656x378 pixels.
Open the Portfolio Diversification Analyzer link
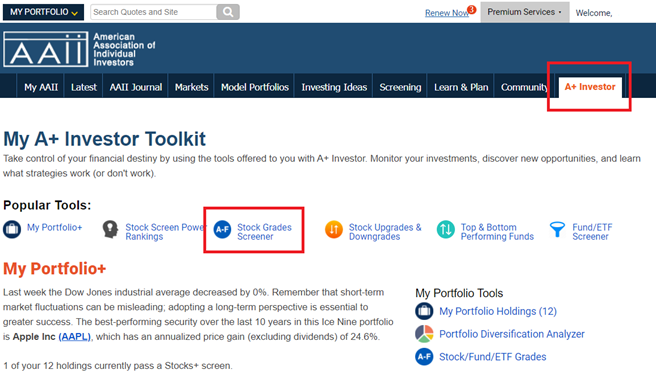[x=512, y=334]
